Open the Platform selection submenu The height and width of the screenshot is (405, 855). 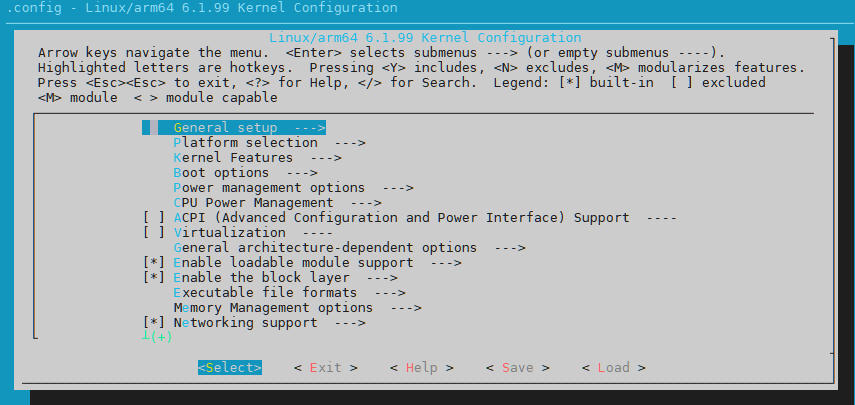[x=269, y=143]
